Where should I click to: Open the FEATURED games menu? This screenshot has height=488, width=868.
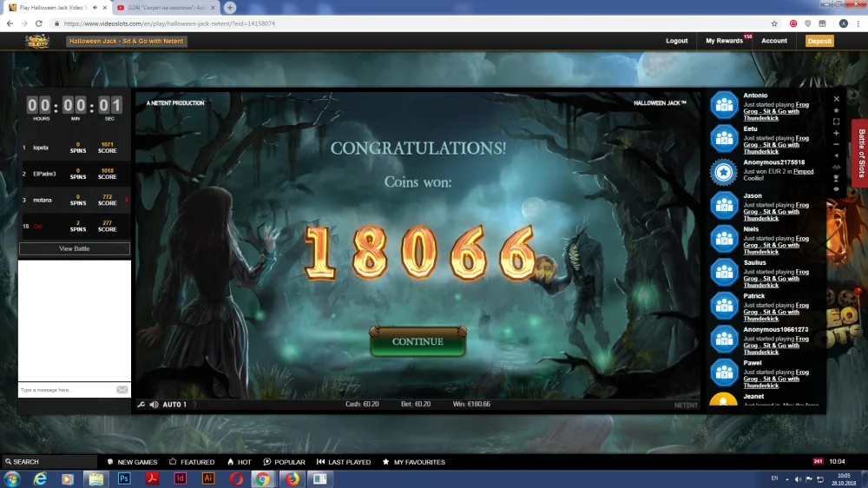point(192,462)
